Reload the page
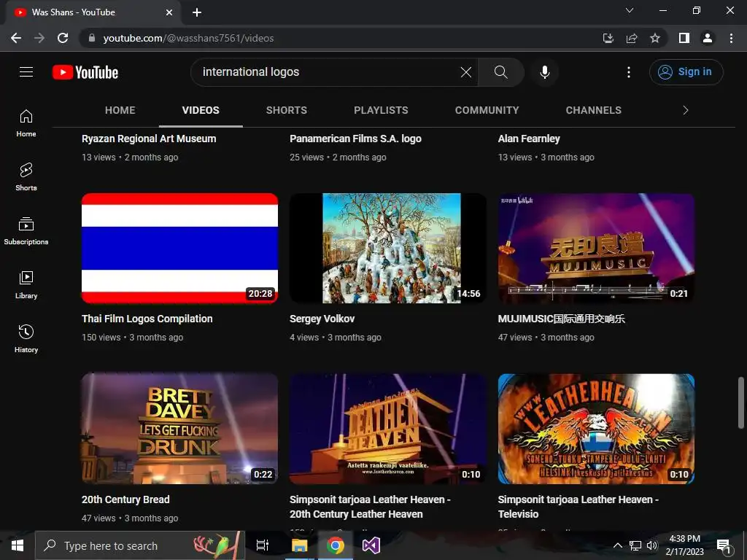Screen dimensions: 747x560 point(63,38)
